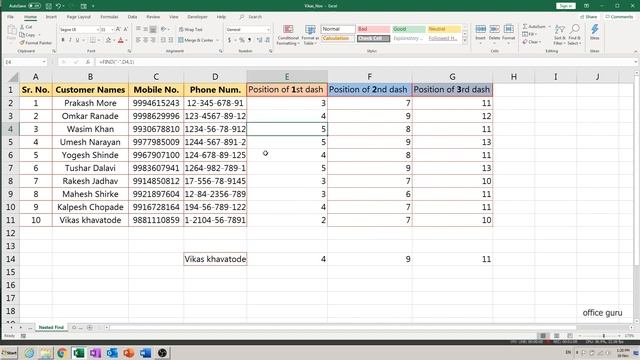Image resolution: width=640 pixels, height=360 pixels.
Task: Apply the Bad cell style
Action: click(x=373, y=29)
